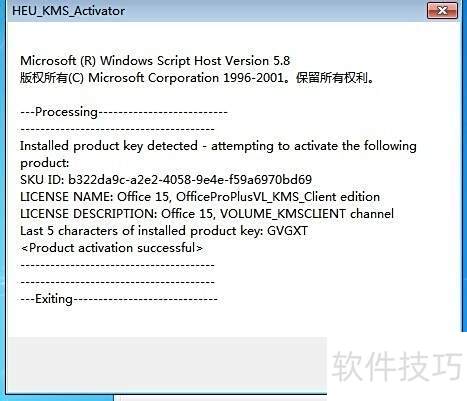Click the VOLUME_KMSCLIENT channel text
467x401 pixels.
(x=307, y=214)
